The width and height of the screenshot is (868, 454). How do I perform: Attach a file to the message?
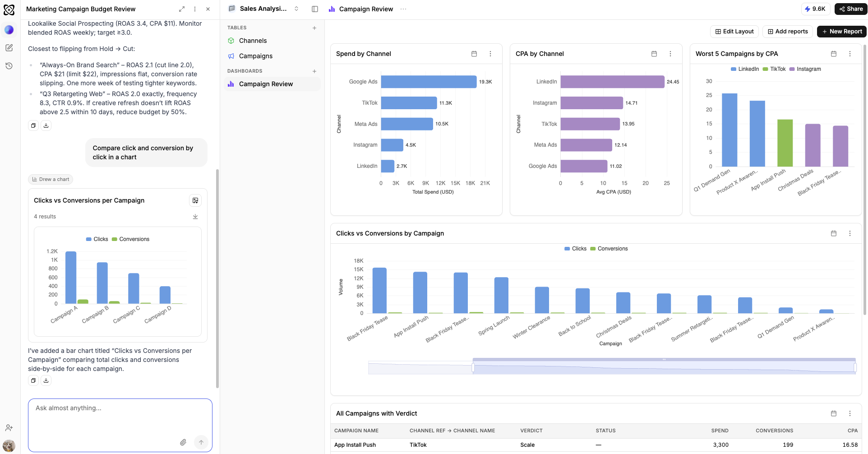coord(183,442)
